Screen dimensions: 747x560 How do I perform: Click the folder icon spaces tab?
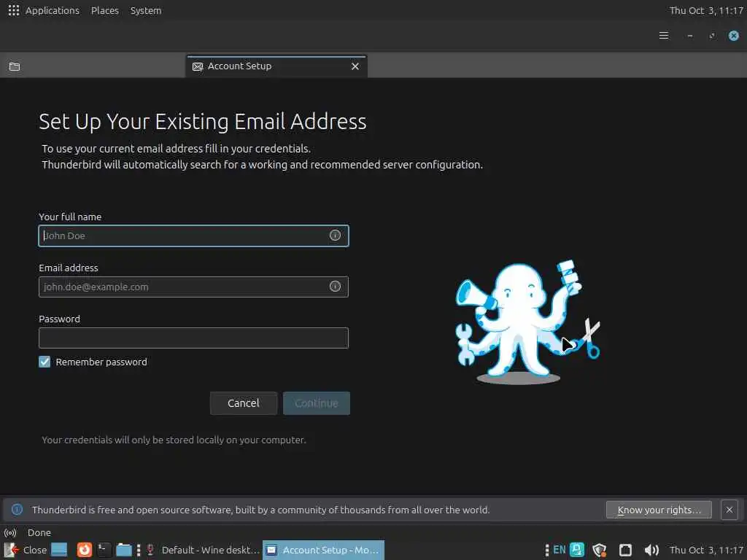tap(15, 66)
